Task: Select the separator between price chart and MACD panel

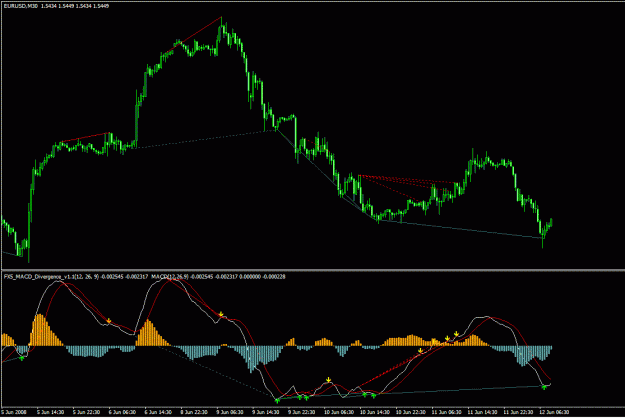Action: (x=312, y=271)
